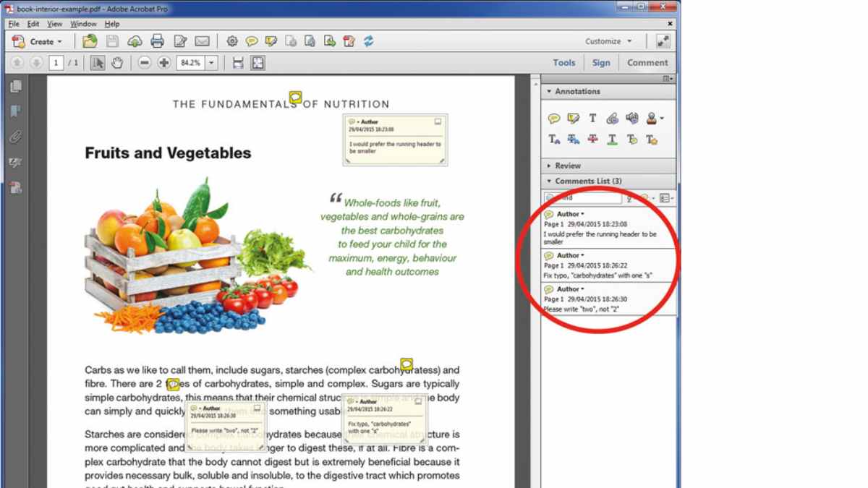Select Add Text Comment T tool
The height and width of the screenshot is (488, 868).
point(592,119)
